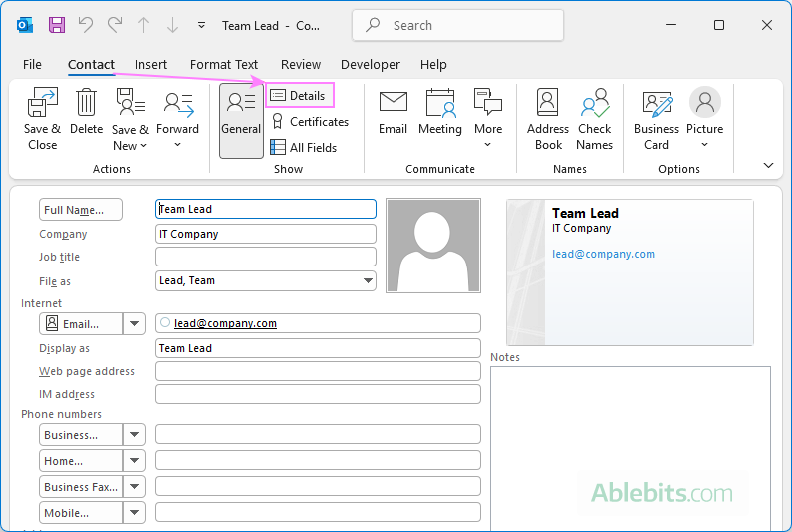This screenshot has height=532, width=792.
Task: Click the contact photo placeholder
Action: (x=433, y=246)
